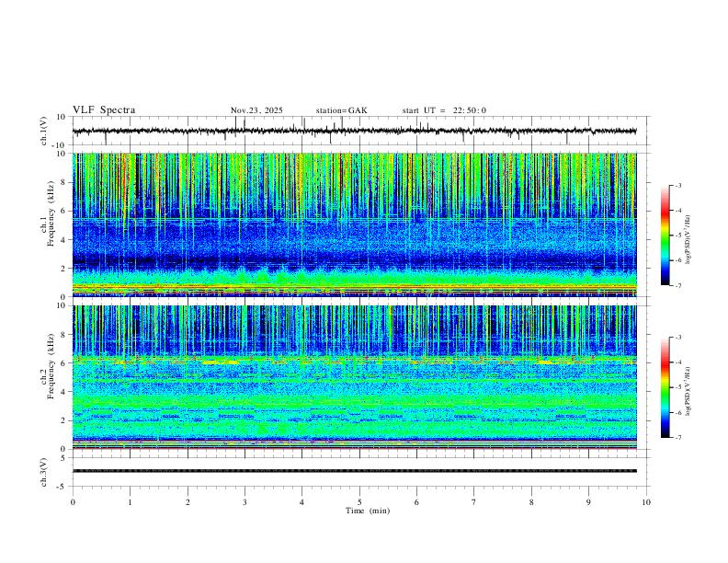The width and height of the screenshot is (728, 563).
Task: Click the red zone of upper colorbar
Action: tap(665, 211)
